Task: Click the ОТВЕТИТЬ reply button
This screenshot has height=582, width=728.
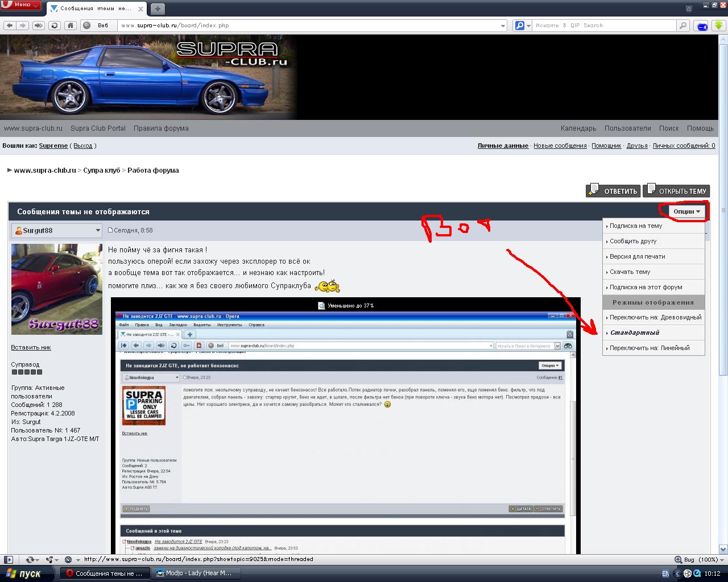Action: tap(613, 191)
